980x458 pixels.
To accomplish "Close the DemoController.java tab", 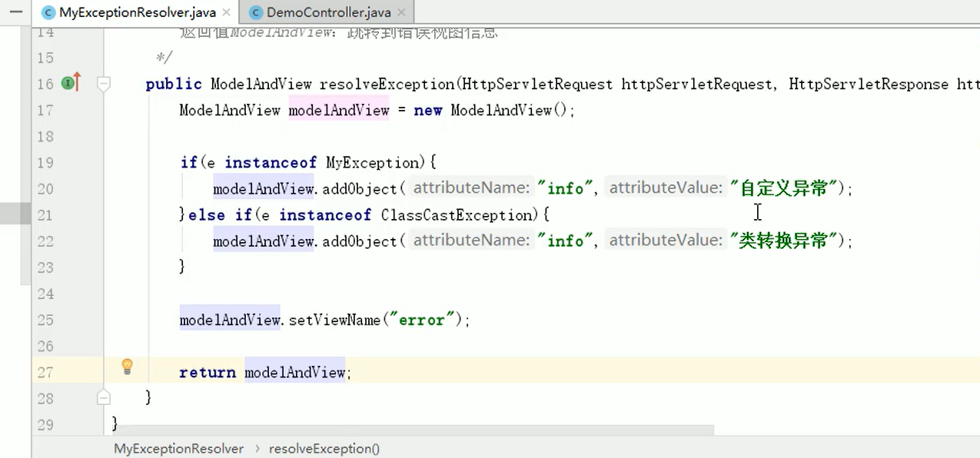I will 400,12.
